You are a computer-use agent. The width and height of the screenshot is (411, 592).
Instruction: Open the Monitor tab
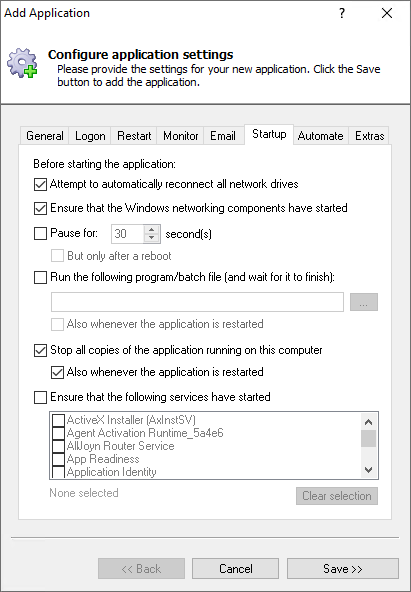(x=180, y=136)
